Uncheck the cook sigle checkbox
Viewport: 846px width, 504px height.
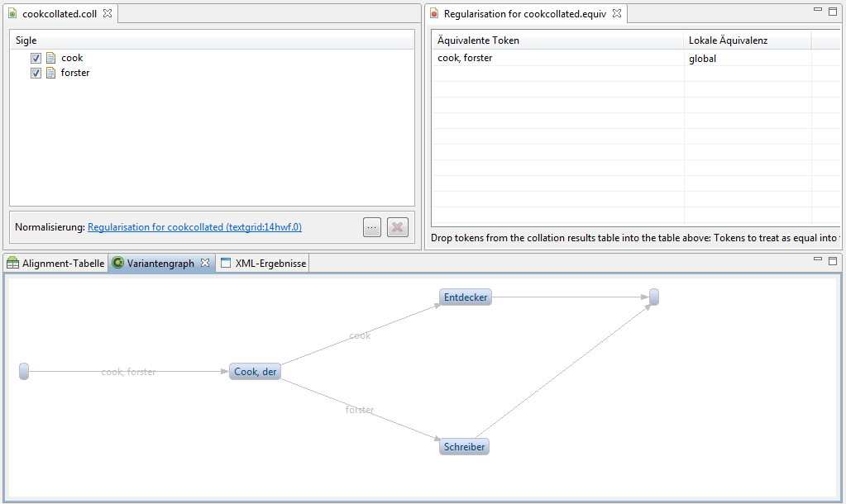coord(36,58)
